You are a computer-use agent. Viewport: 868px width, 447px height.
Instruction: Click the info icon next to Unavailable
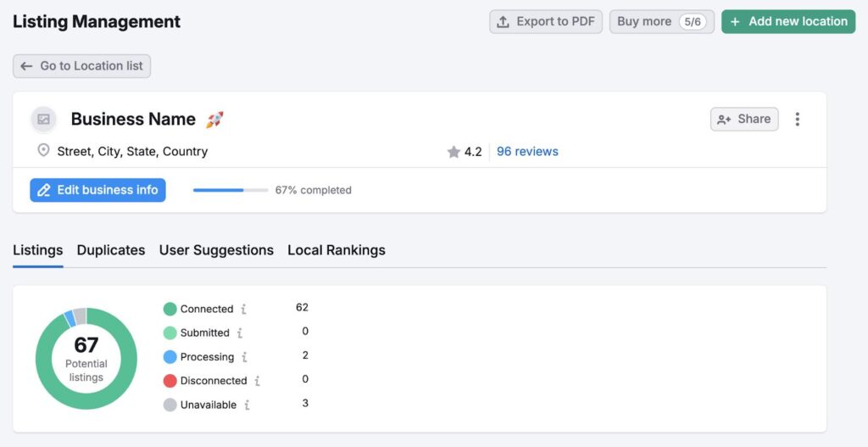point(247,405)
